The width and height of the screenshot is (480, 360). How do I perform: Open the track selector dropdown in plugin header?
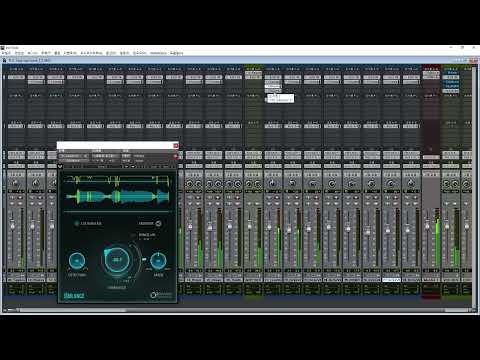pyautogui.click(x=74, y=156)
